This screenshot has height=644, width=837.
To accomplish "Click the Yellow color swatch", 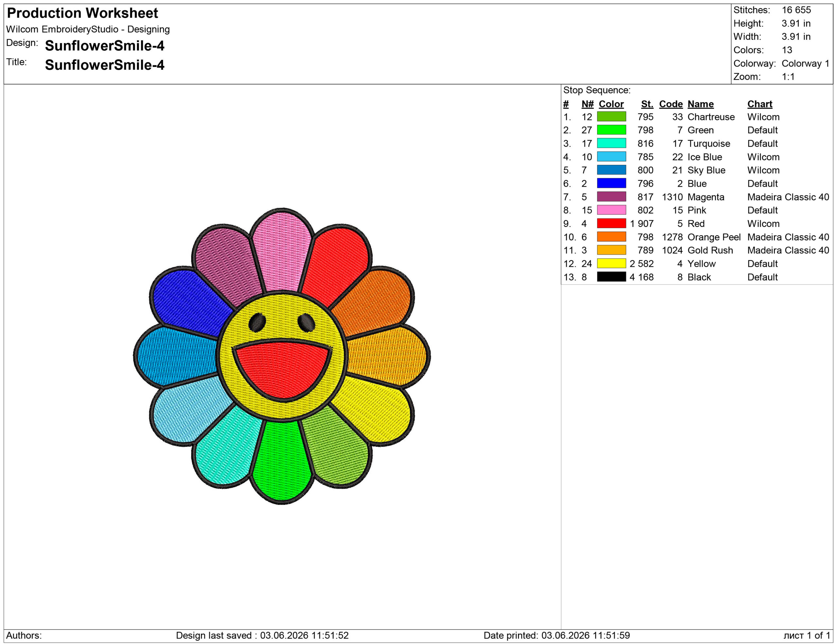I will click(611, 263).
